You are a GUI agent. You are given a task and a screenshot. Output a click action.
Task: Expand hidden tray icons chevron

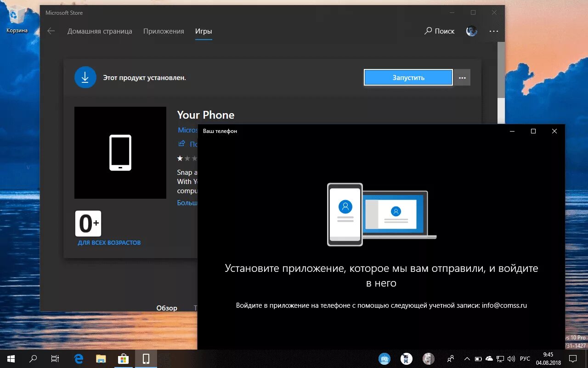(467, 359)
